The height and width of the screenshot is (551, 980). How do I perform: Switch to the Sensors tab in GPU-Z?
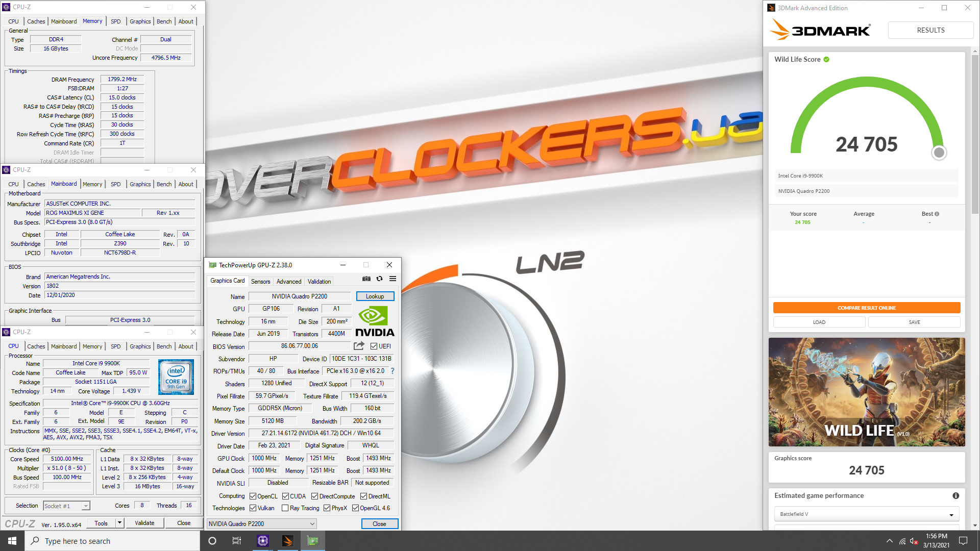point(261,282)
